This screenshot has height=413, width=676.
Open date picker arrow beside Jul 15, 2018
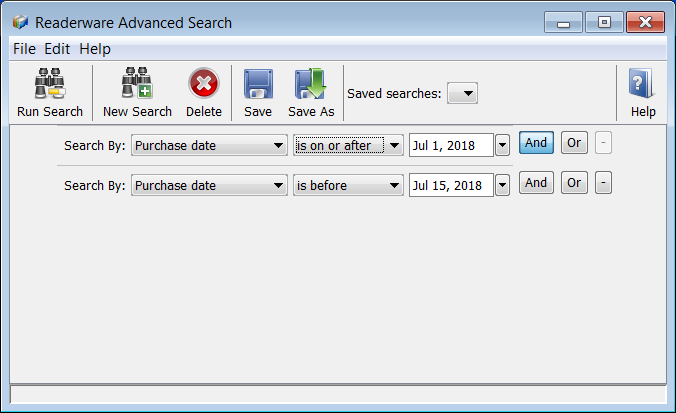[502, 185]
